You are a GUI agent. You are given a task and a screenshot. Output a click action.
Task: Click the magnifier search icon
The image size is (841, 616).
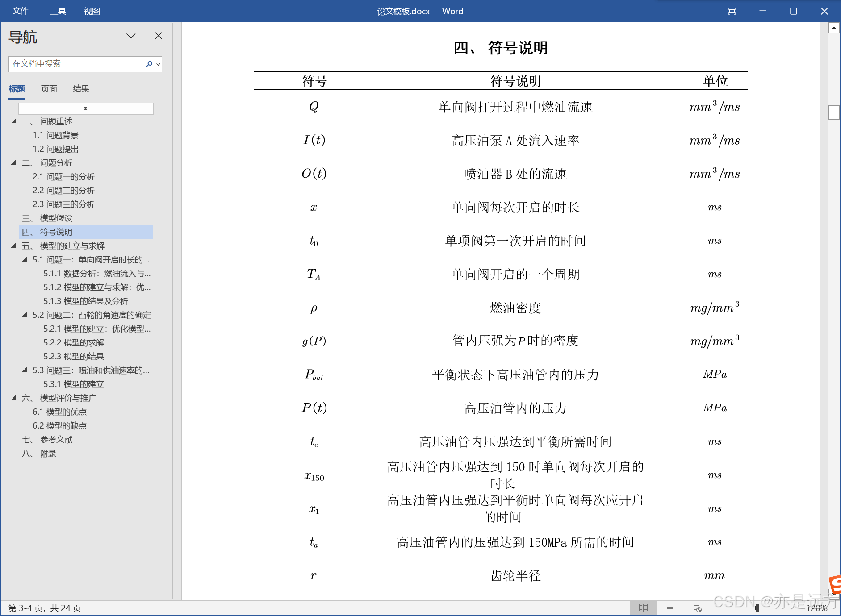pyautogui.click(x=149, y=64)
